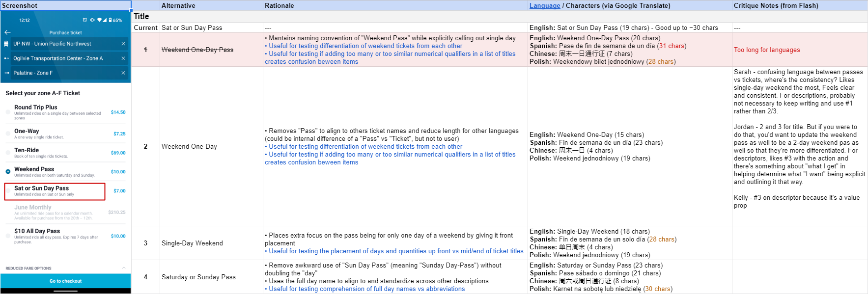Click the Wi-Fi icon in phone status bar
Screen dimensions: 868x294
[100, 20]
